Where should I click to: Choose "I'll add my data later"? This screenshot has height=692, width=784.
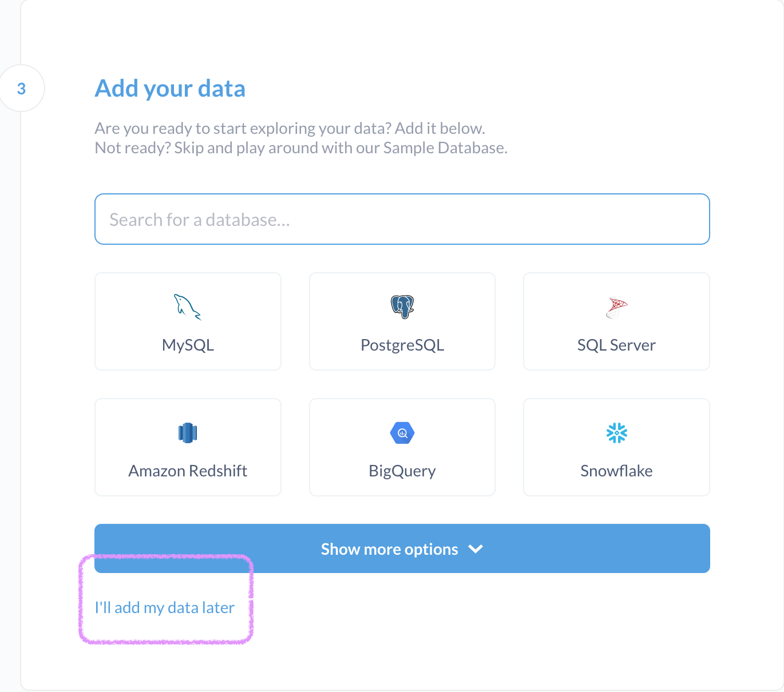tap(165, 607)
